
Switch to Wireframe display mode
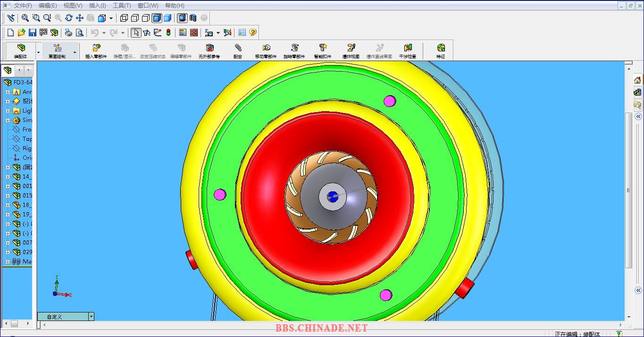124,18
